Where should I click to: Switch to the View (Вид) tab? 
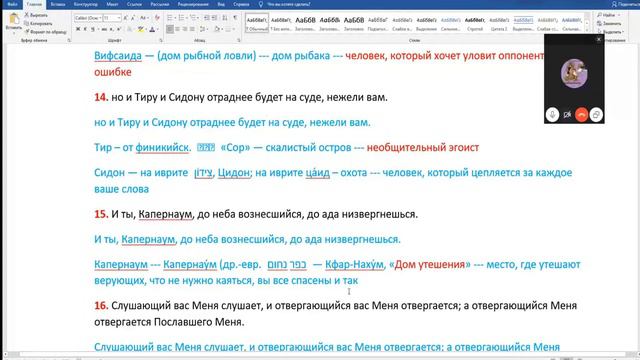221,4
